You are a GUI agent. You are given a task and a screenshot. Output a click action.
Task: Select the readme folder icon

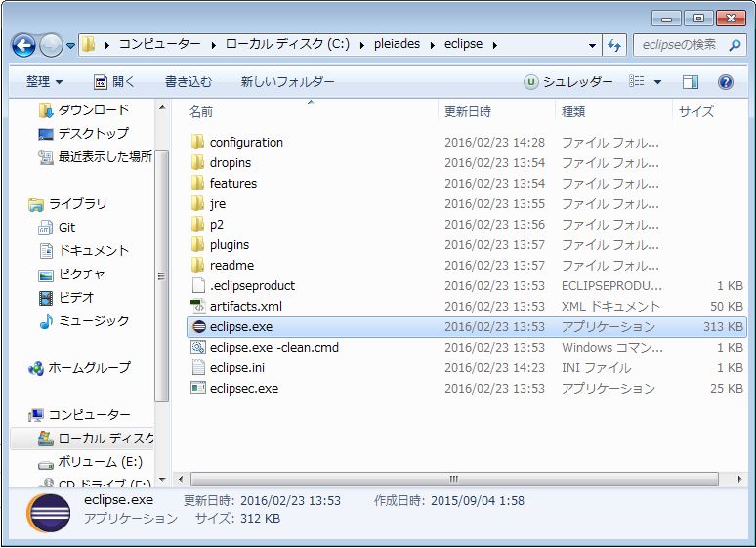pyautogui.click(x=197, y=265)
